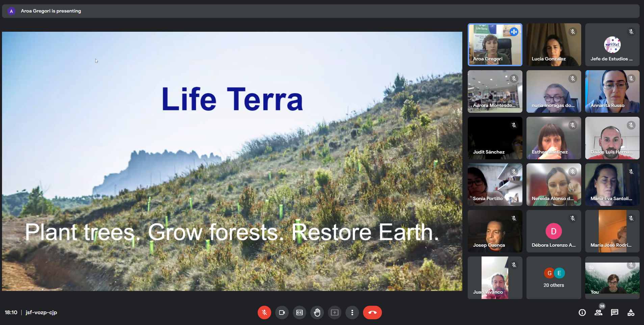This screenshot has height=325, width=644.
Task: Leave the call with red hang-up button
Action: click(x=372, y=313)
